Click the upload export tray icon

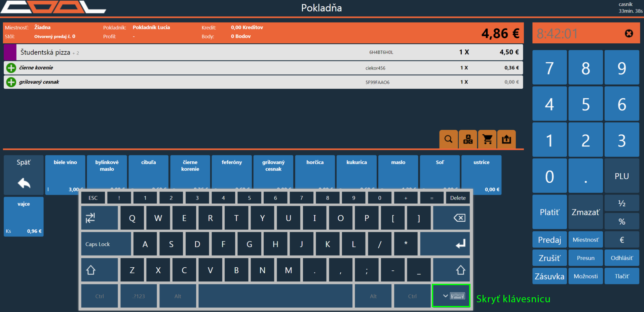tap(506, 139)
